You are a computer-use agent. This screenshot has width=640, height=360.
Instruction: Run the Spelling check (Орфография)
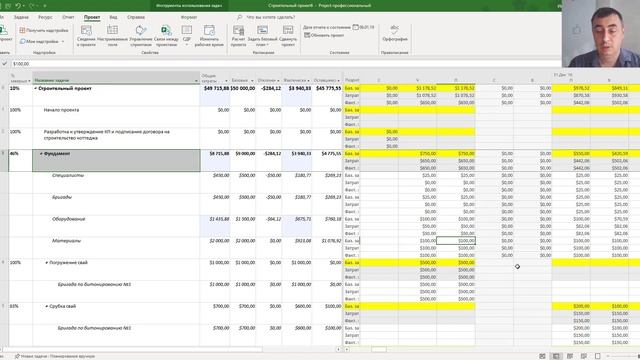coord(395,33)
